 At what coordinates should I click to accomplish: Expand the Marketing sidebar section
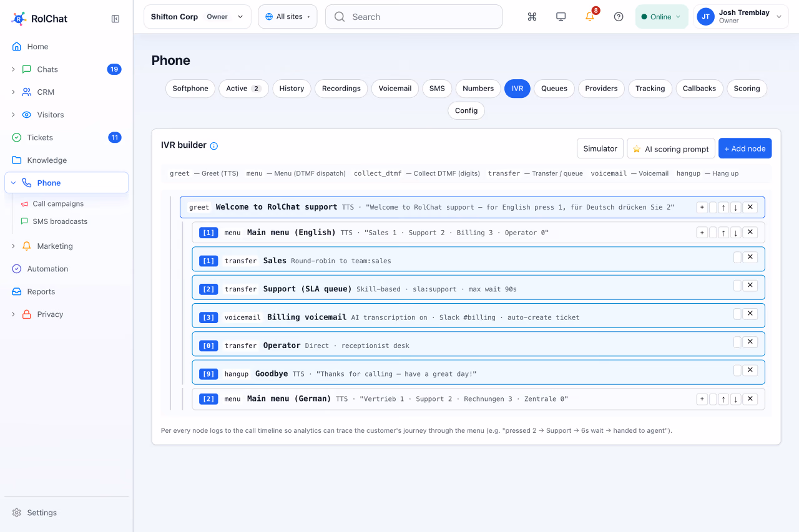[13, 246]
